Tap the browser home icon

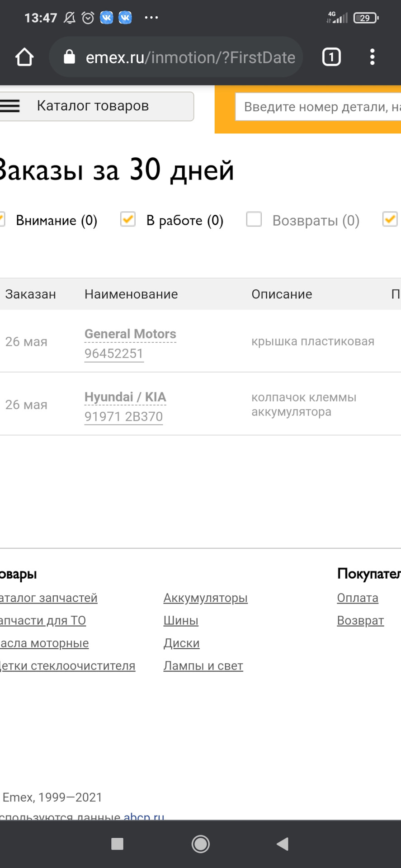click(24, 57)
